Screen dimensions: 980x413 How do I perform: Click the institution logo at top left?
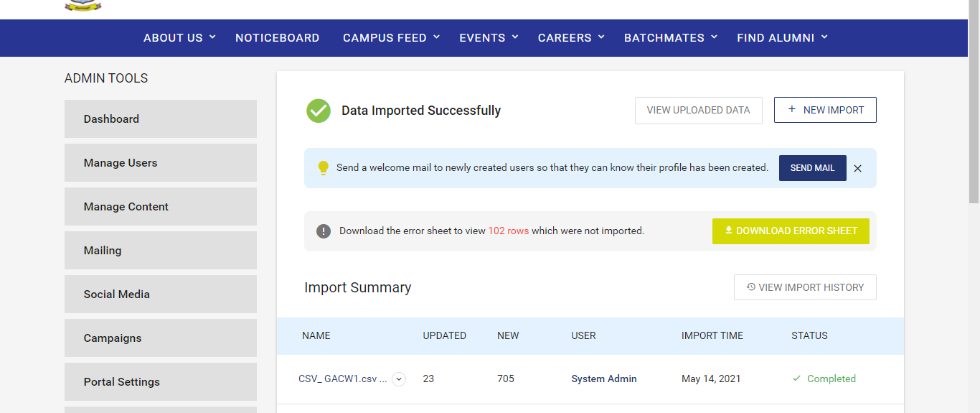(83, 6)
